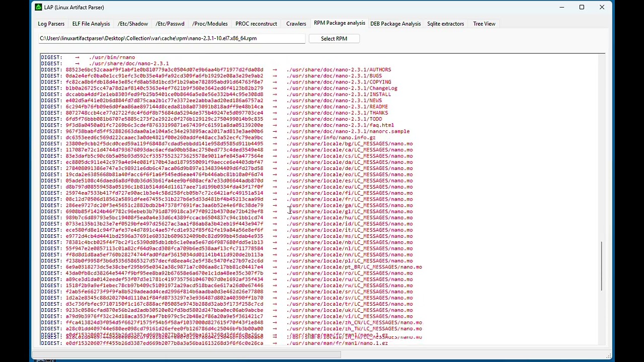Click the nano-2.3.1/README path
The width and height of the screenshot is (644, 362).
click(x=337, y=107)
